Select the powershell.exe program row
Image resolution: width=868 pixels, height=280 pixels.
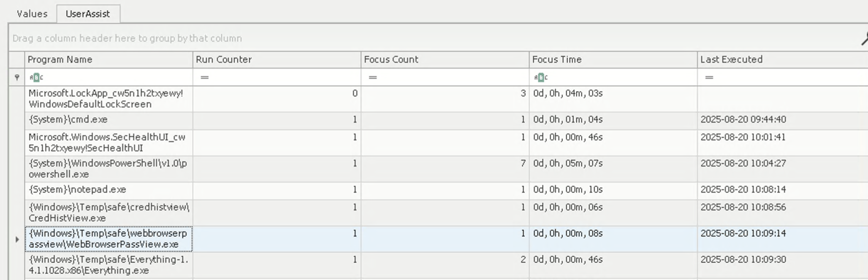(x=108, y=169)
